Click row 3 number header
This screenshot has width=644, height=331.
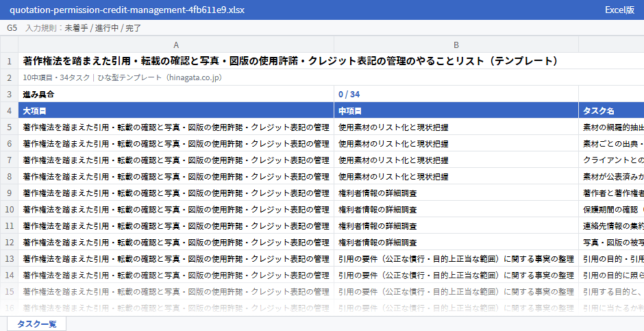point(9,94)
